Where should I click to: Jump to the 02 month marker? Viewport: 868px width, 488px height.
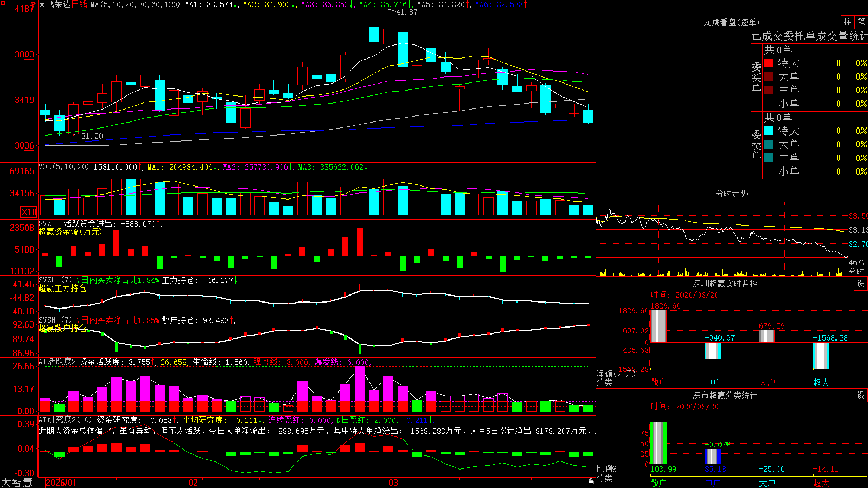(x=193, y=483)
